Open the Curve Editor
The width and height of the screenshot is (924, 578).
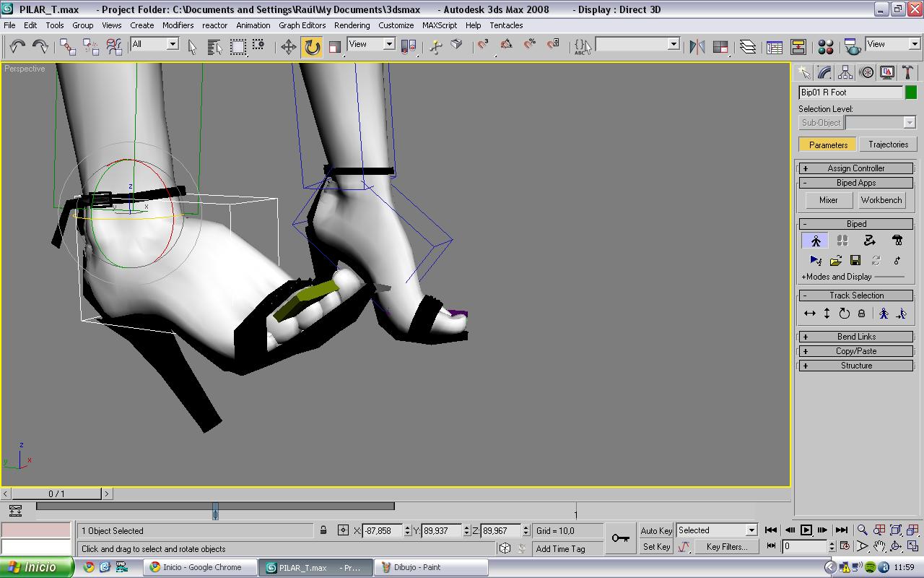pos(775,47)
